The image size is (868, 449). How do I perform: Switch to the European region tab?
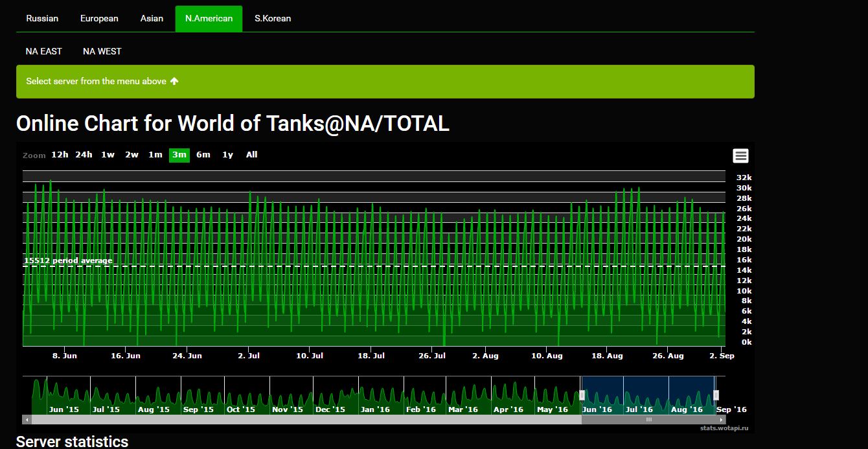coord(99,18)
